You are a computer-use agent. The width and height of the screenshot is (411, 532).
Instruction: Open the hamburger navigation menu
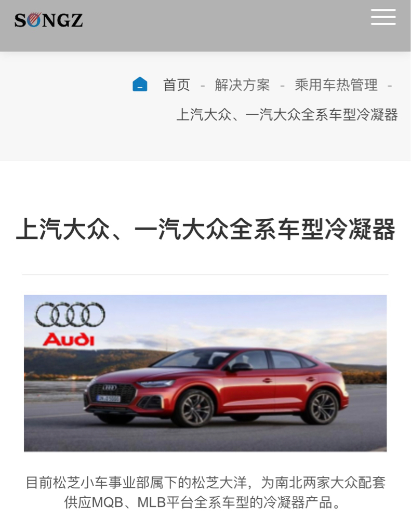[x=383, y=17]
